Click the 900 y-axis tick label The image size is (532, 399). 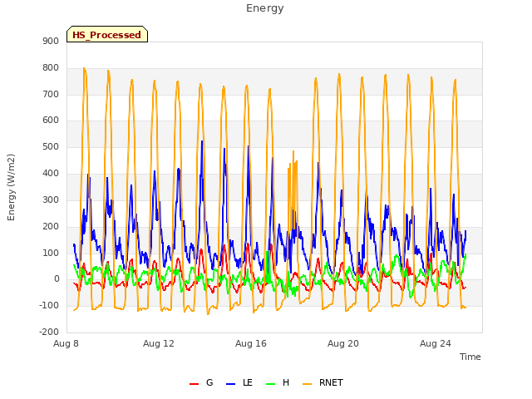51,41
